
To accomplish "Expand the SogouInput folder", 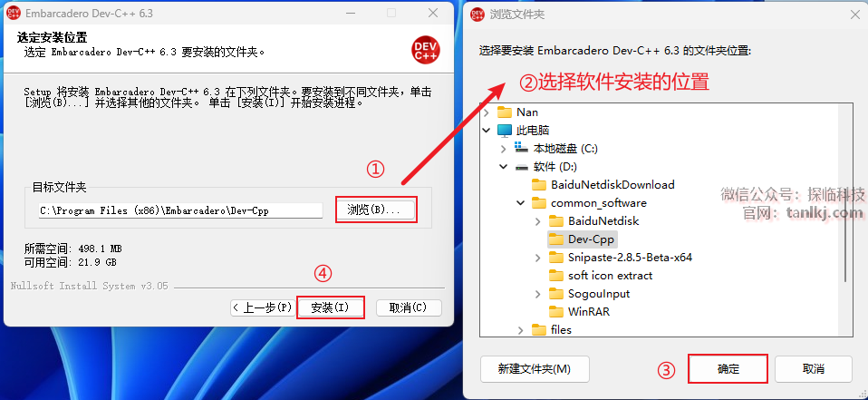I will pos(538,294).
